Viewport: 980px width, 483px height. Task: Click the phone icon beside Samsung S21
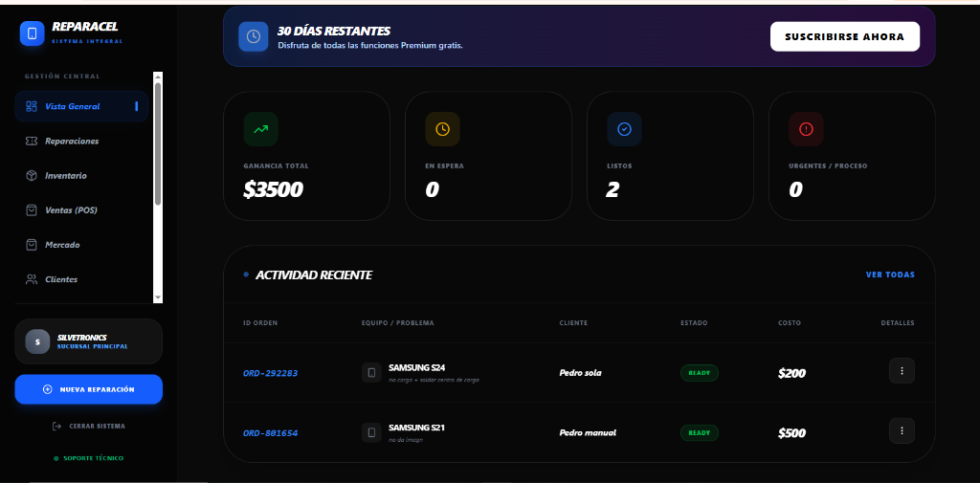pyautogui.click(x=371, y=432)
